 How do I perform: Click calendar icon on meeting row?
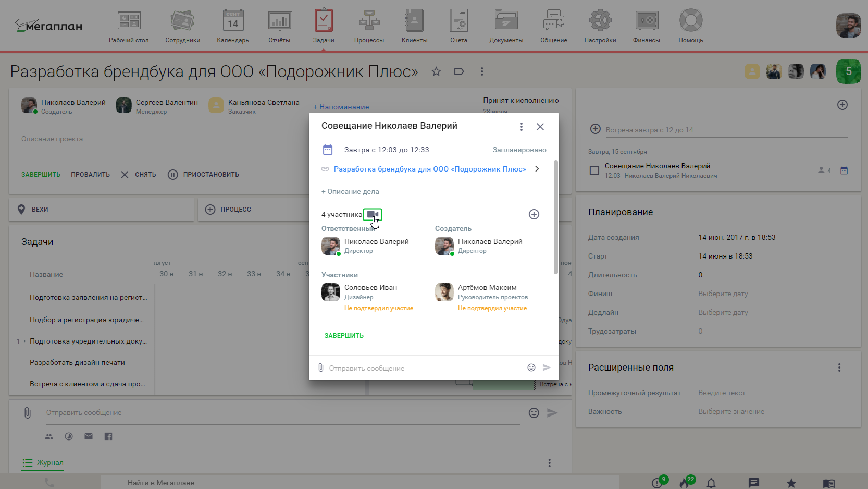(844, 170)
